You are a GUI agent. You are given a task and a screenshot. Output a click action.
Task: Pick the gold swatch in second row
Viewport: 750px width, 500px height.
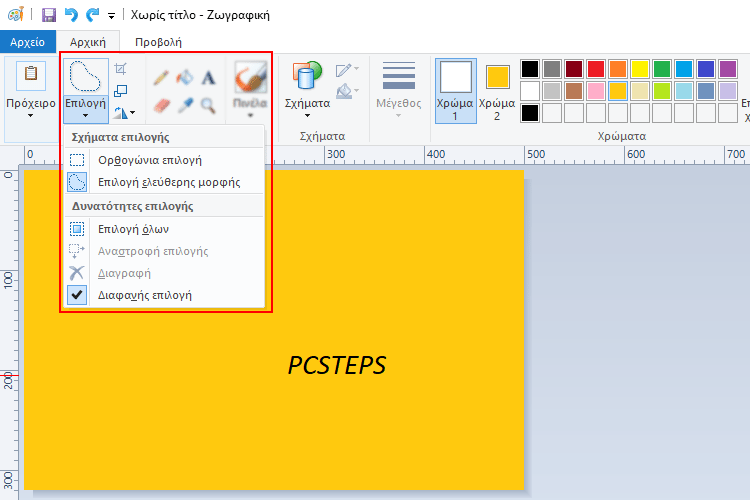pyautogui.click(x=618, y=91)
